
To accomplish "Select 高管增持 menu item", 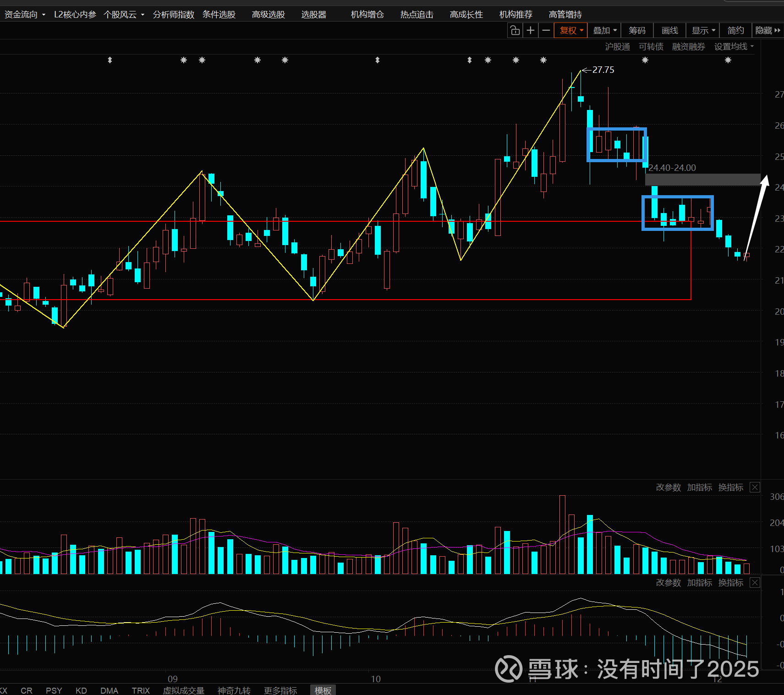I will (565, 15).
